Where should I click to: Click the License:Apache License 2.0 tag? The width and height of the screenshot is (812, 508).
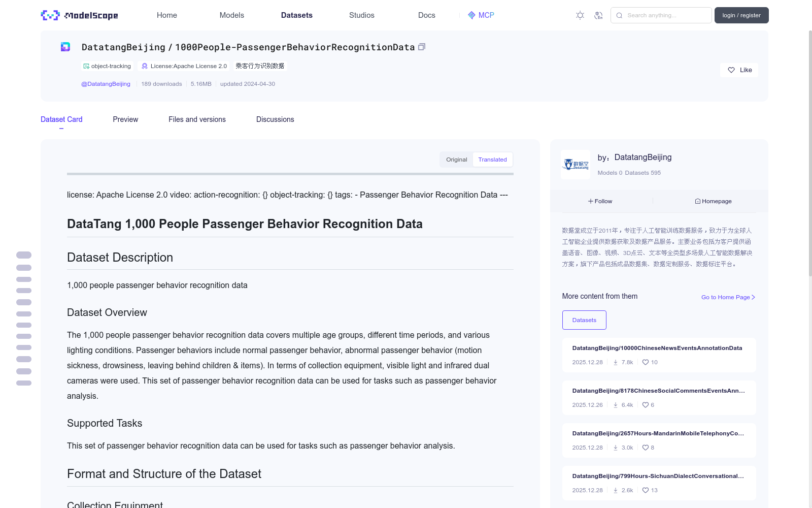(184, 66)
